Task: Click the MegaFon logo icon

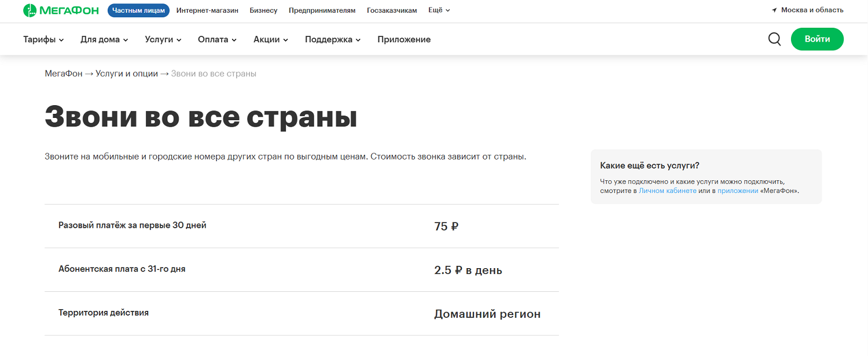Action: pyautogui.click(x=30, y=10)
